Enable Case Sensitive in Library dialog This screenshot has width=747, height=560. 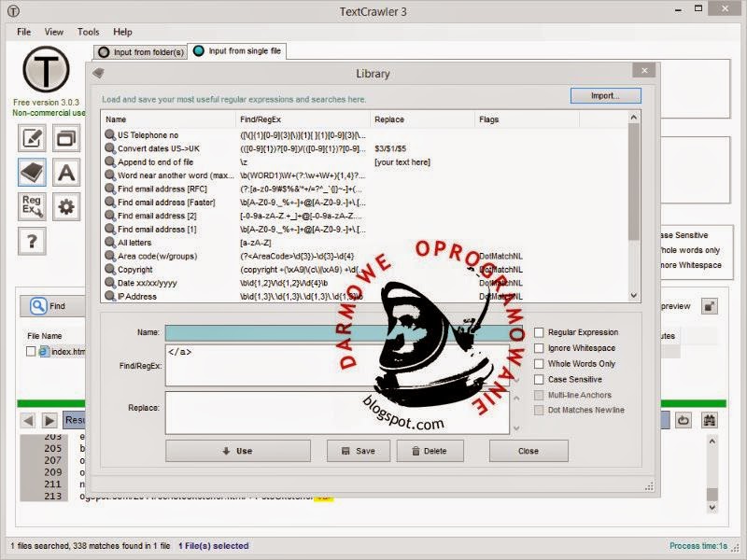(x=540, y=379)
